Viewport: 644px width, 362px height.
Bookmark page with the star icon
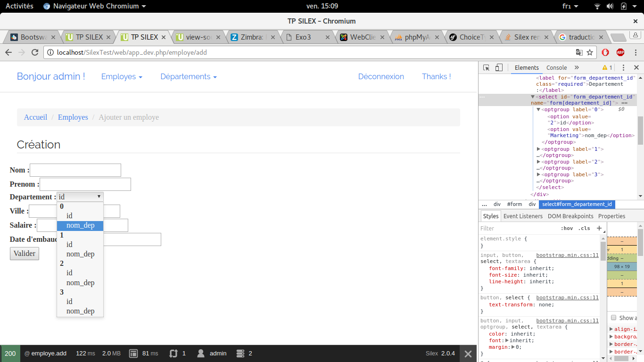[x=590, y=52]
